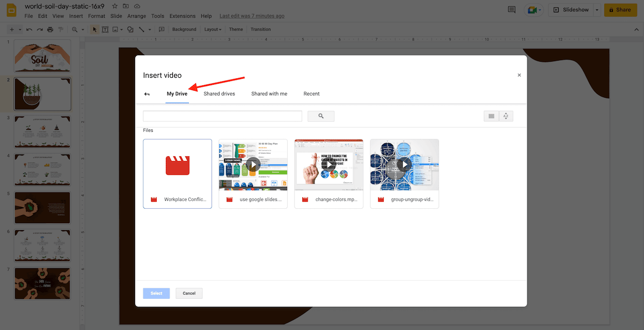Select slide 7 thumbnail in filmstrip
This screenshot has height=330, width=644.
(42, 284)
